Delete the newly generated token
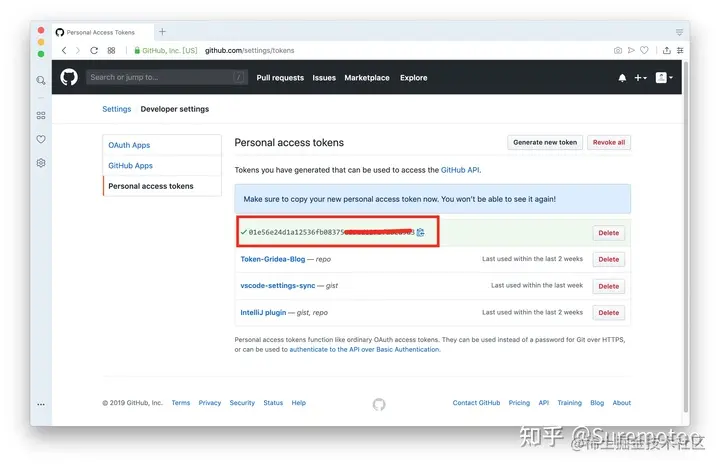The image size is (720, 466). coord(608,233)
